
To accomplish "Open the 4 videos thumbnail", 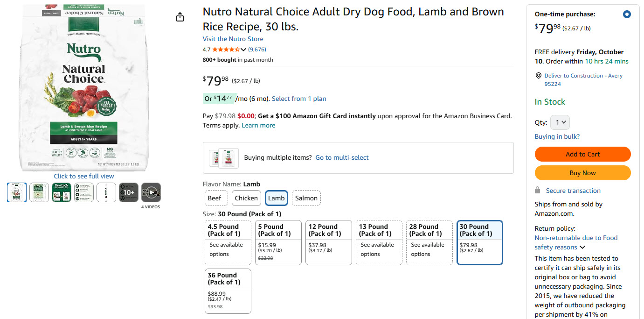I will pyautogui.click(x=151, y=192).
